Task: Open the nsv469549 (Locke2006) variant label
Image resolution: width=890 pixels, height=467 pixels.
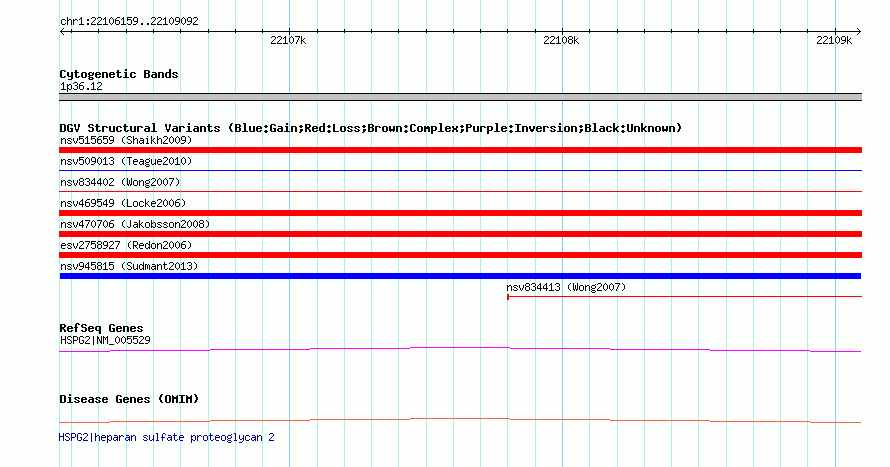Action: click(x=123, y=203)
